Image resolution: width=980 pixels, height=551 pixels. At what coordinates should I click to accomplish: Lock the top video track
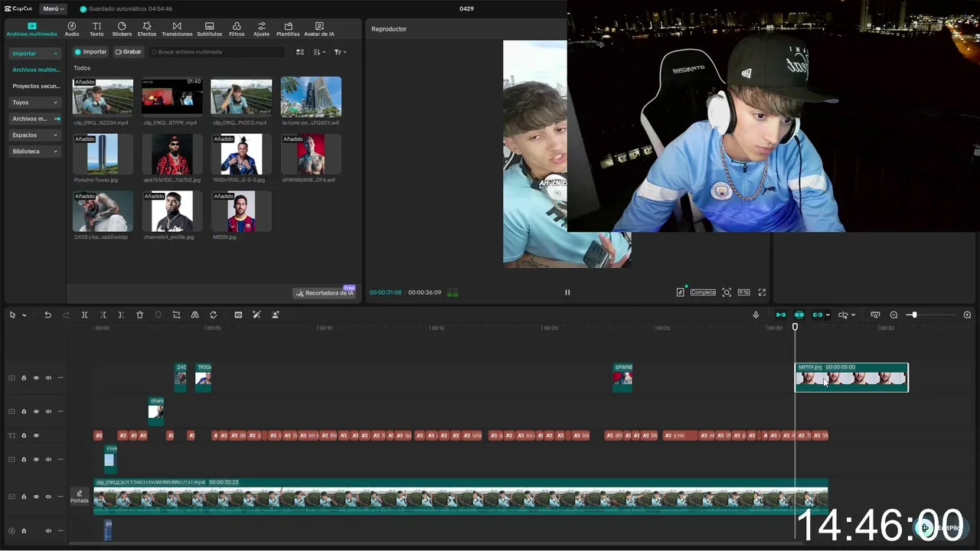[x=24, y=378]
